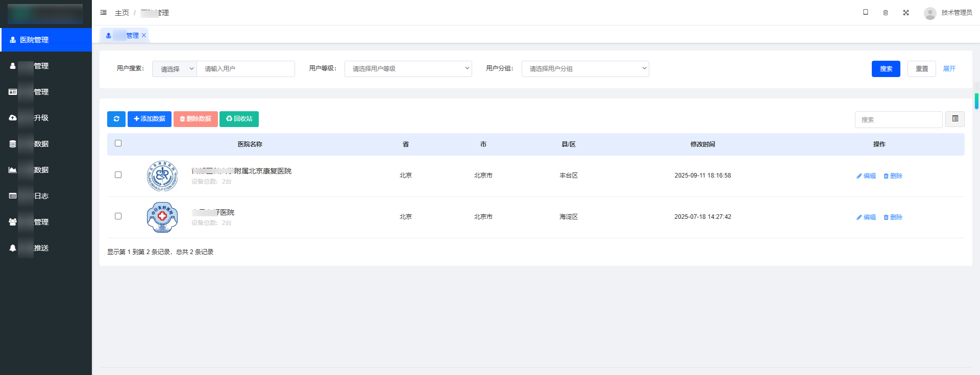Image resolution: width=980 pixels, height=375 pixels.
Task: Close the open 管理 tab with its X
Action: pyautogui.click(x=144, y=35)
